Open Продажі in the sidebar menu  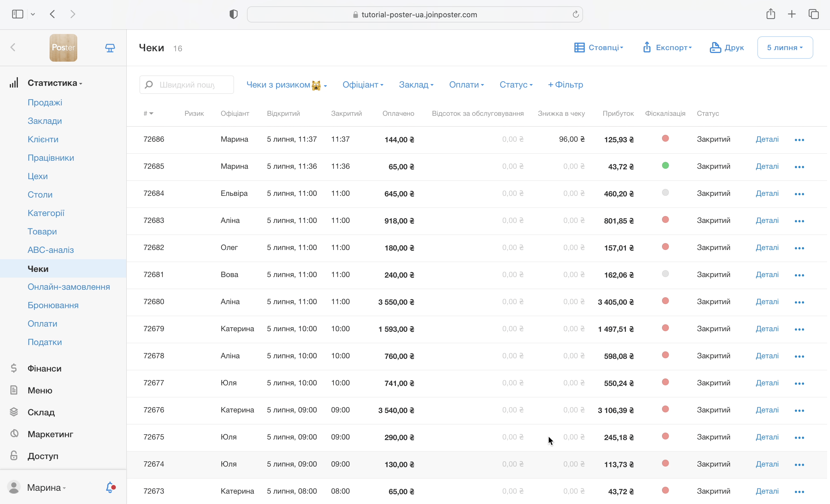point(45,102)
